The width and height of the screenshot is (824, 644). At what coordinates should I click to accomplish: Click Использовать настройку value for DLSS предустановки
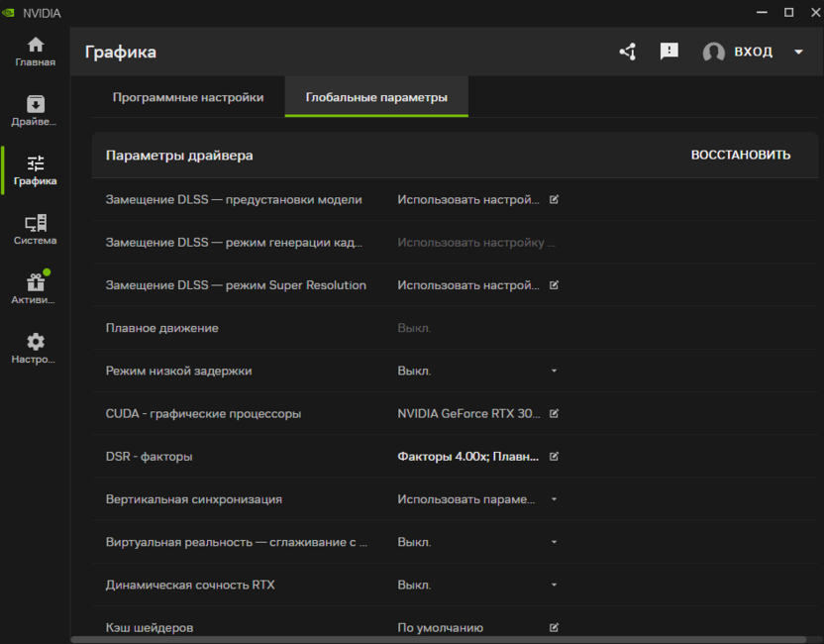[468, 200]
